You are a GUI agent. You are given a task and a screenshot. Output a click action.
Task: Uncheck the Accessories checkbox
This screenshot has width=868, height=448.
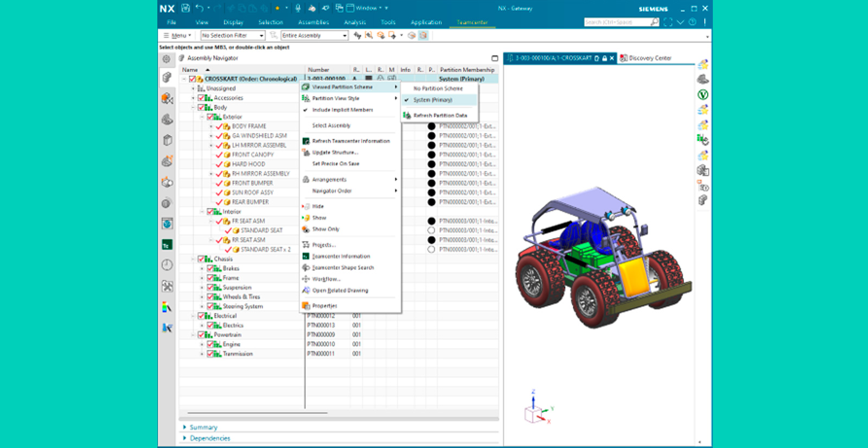[201, 98]
